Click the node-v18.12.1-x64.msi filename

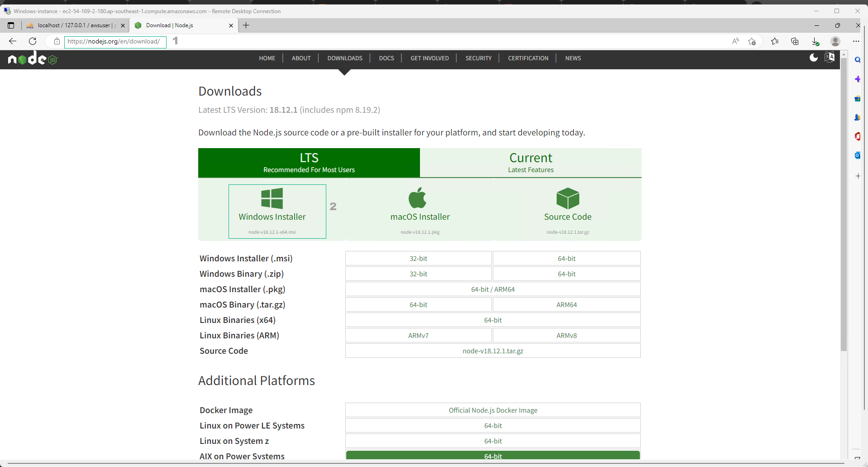click(272, 232)
